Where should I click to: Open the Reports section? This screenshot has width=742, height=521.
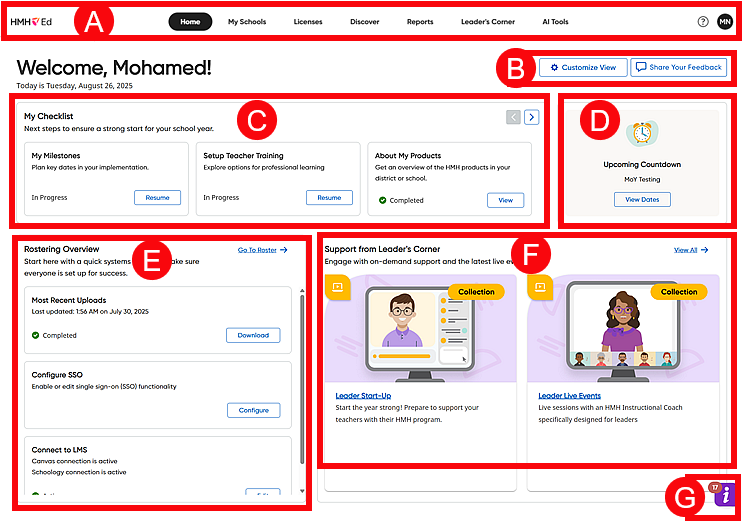(x=420, y=22)
